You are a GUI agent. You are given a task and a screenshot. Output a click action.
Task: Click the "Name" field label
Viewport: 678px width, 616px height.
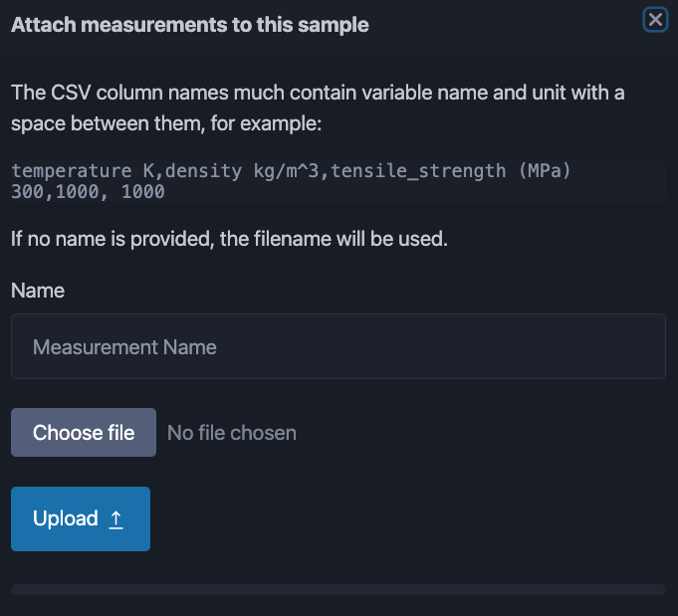(x=38, y=291)
